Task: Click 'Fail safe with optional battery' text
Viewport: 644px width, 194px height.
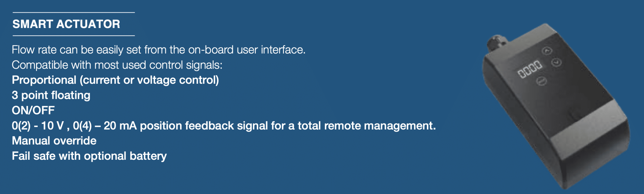Action: pos(89,156)
